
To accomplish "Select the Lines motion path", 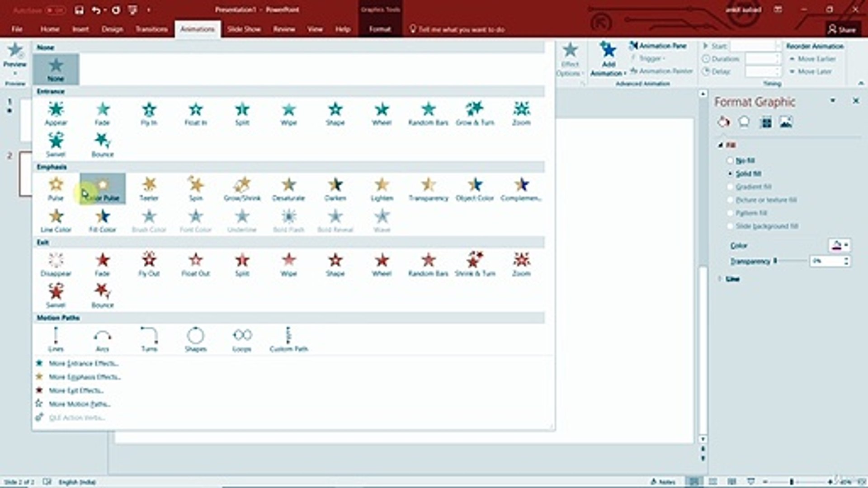I will [56, 340].
